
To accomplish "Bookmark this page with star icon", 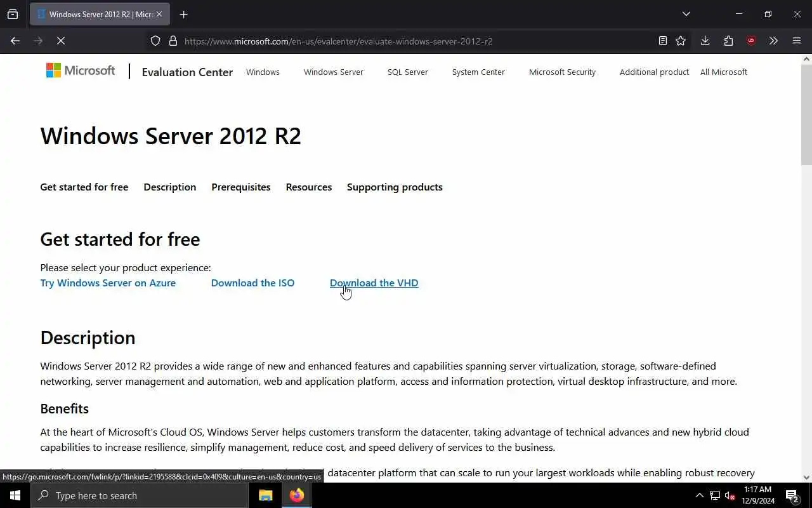I will tap(681, 41).
